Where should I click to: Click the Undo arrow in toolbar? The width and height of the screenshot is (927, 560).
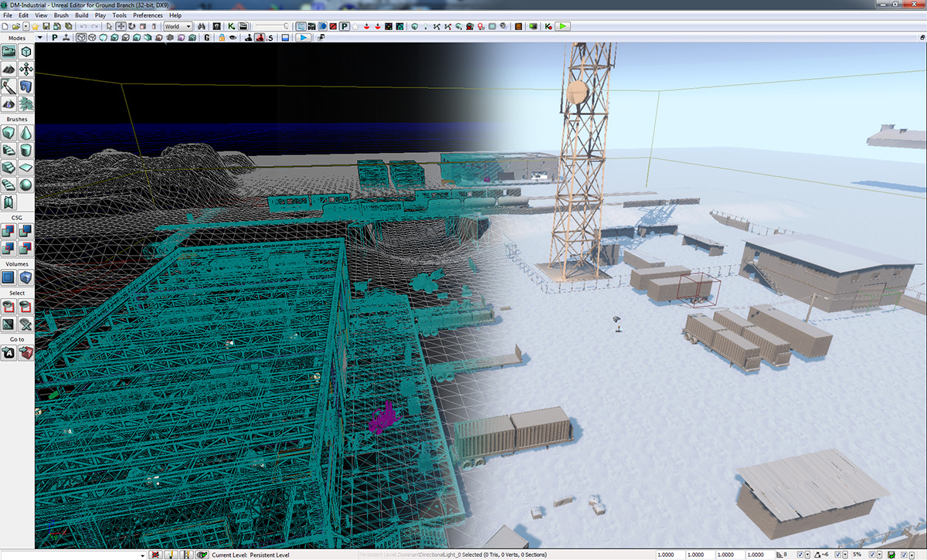coord(83,26)
